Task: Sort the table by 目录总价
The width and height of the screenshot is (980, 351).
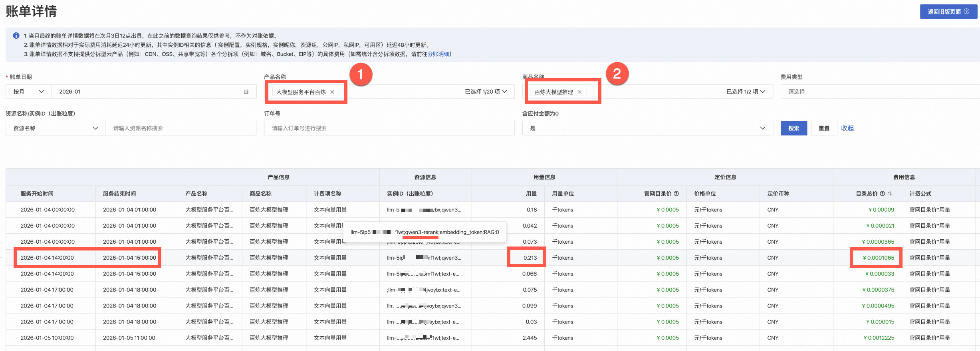Action: pyautogui.click(x=890, y=193)
